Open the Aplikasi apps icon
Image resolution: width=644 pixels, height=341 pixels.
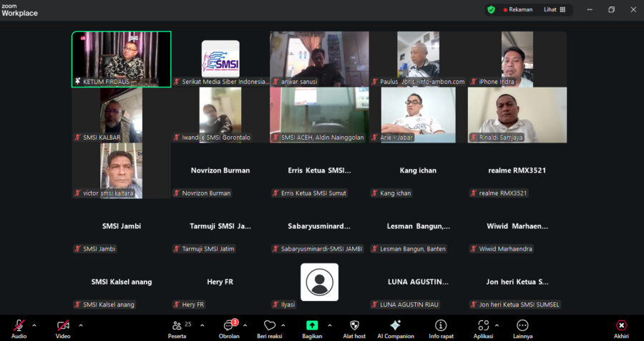[x=484, y=326]
